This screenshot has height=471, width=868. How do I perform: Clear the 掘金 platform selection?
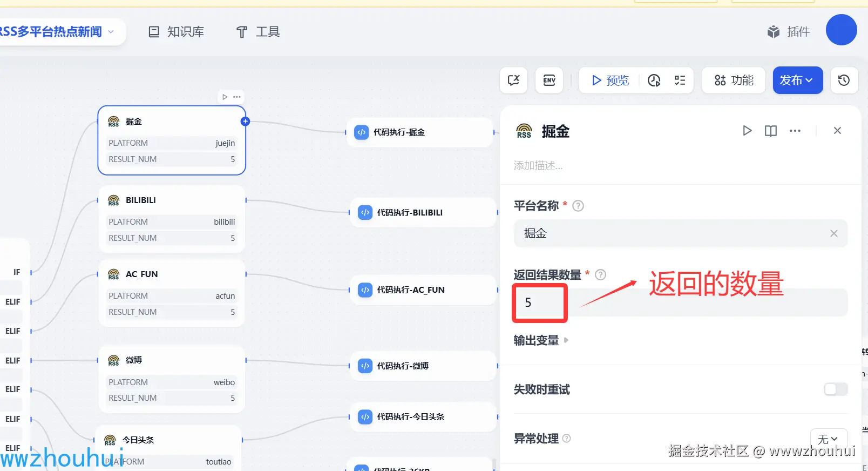tap(834, 233)
